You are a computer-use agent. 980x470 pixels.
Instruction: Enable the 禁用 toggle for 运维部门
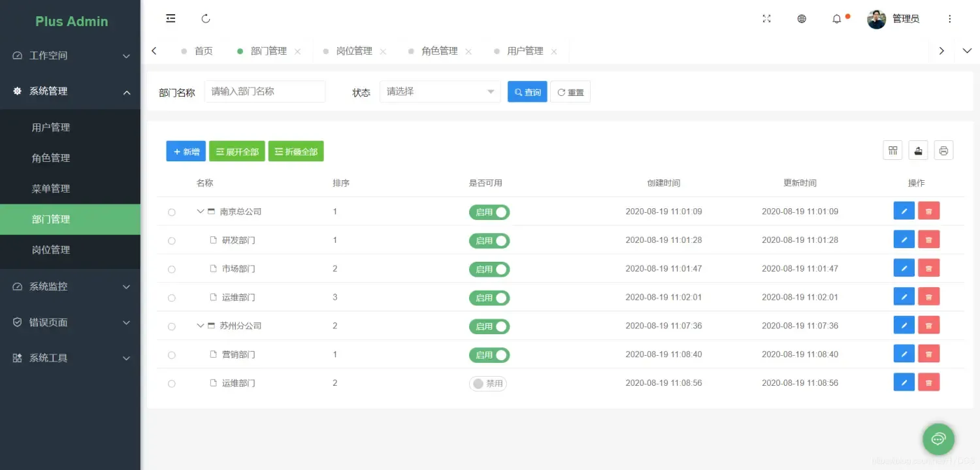click(487, 383)
